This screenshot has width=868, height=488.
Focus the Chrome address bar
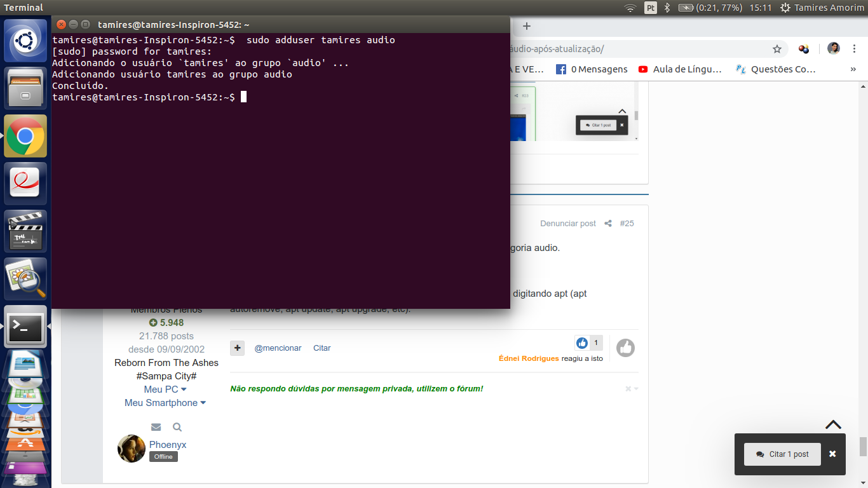pyautogui.click(x=635, y=49)
